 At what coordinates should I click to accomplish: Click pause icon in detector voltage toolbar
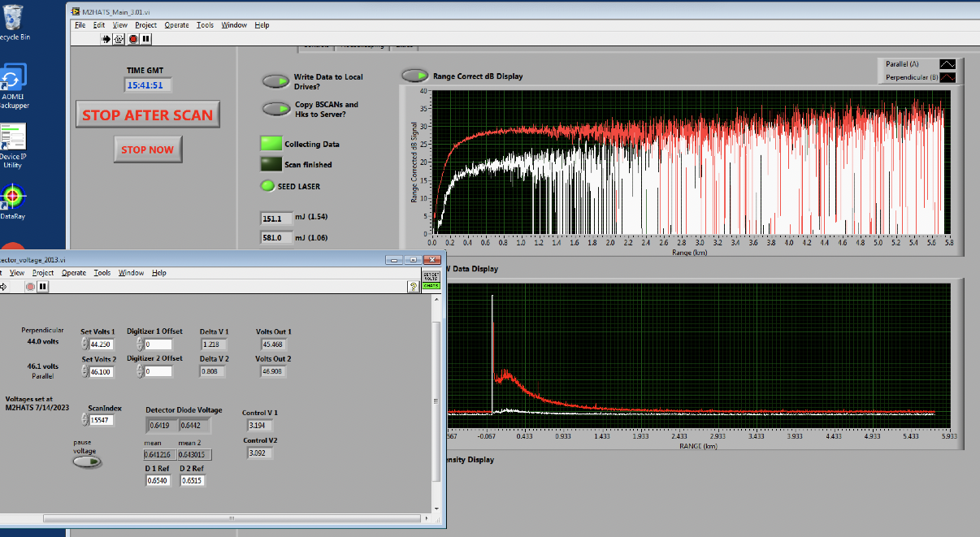coord(43,286)
